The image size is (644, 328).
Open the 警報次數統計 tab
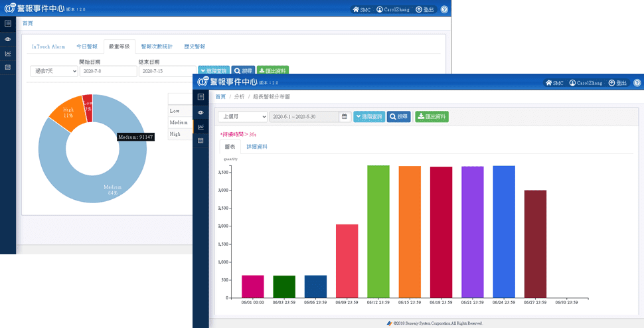(157, 46)
